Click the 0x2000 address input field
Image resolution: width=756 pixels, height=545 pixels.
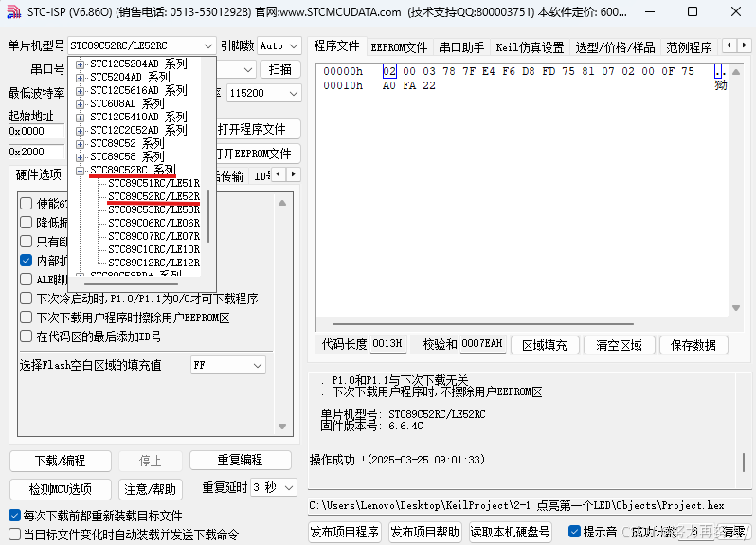coord(36,152)
